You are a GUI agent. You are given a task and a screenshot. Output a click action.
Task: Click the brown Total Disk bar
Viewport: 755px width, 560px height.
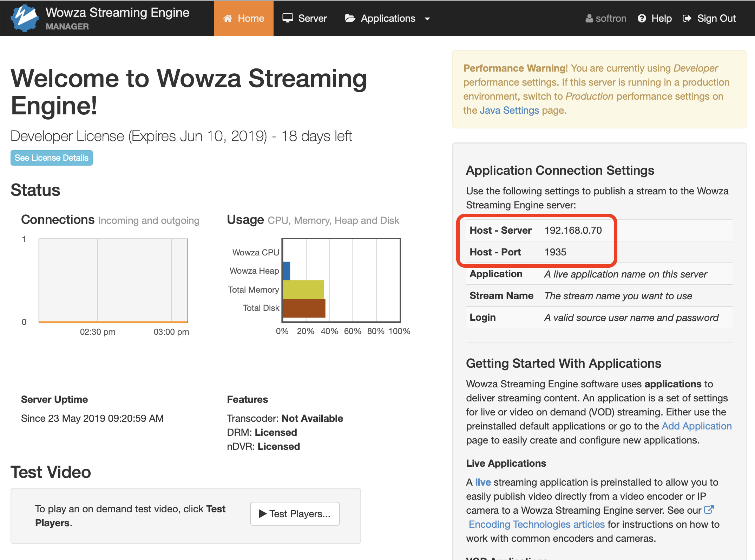(x=304, y=308)
